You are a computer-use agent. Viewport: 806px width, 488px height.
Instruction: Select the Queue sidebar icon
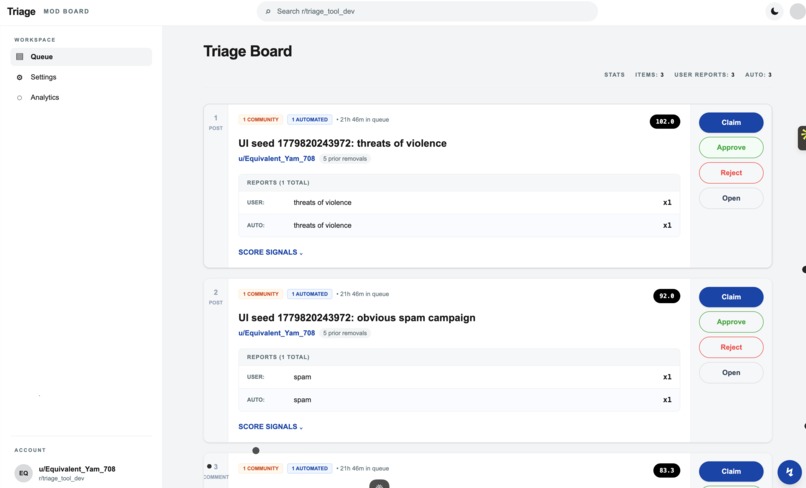coord(20,57)
